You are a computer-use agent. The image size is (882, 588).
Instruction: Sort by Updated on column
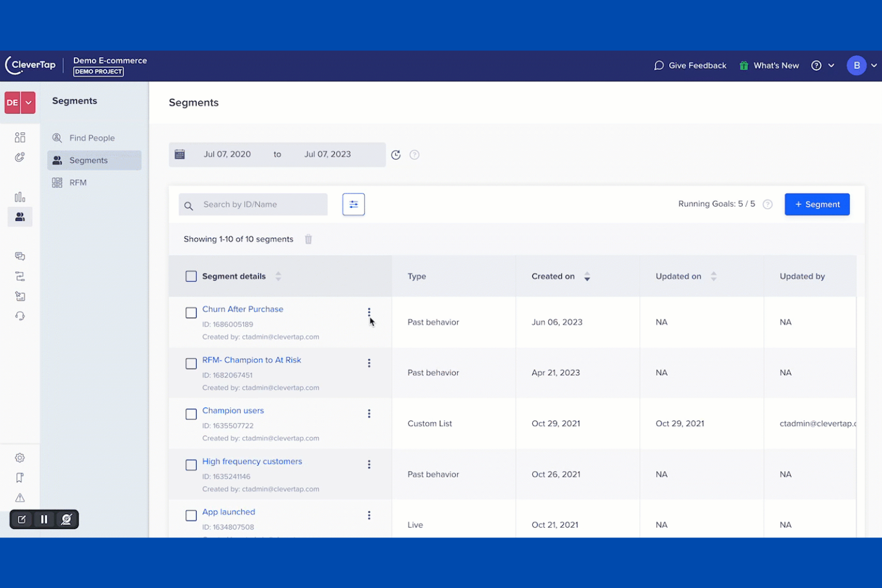713,276
